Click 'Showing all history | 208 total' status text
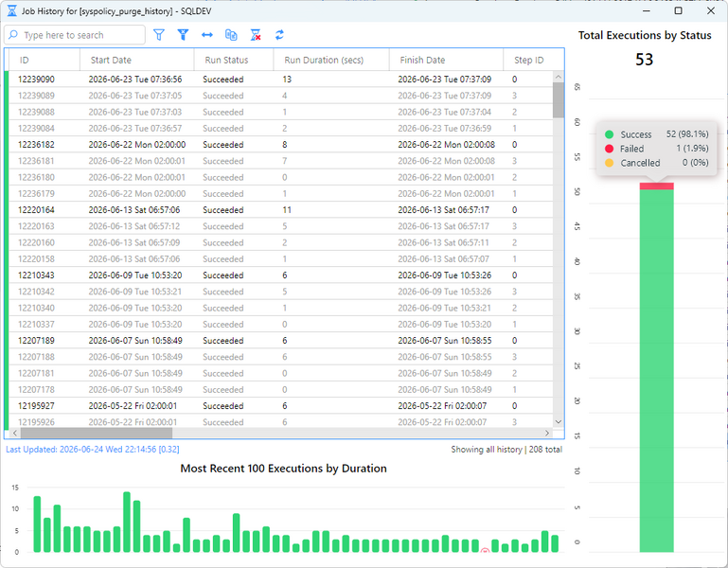The width and height of the screenshot is (728, 568). [x=506, y=449]
